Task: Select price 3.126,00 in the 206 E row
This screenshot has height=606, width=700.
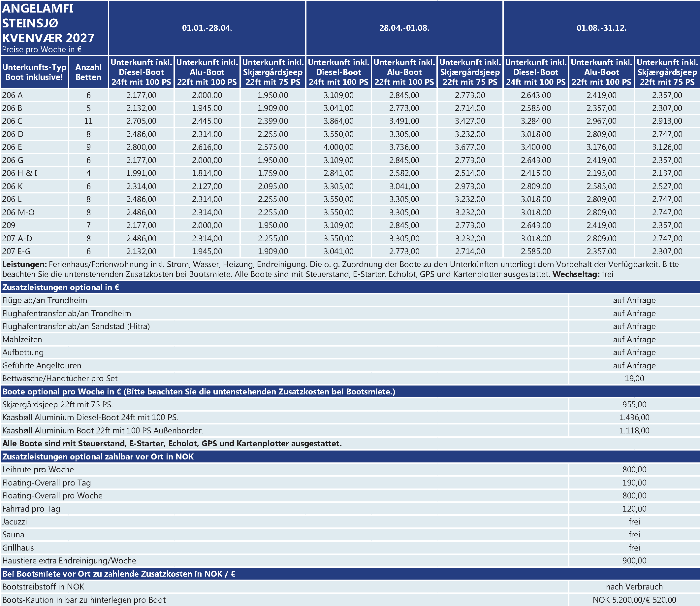Action: (x=667, y=147)
